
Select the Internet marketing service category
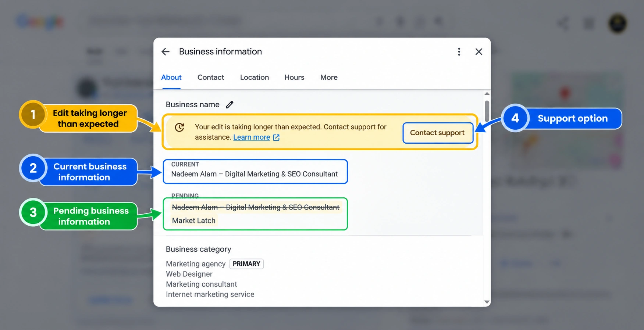point(210,295)
